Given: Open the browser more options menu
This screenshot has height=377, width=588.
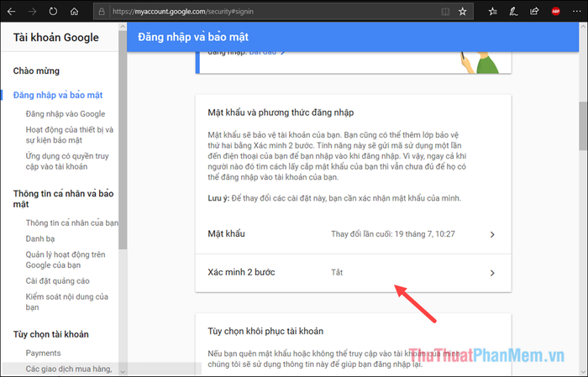Looking at the screenshot, I should (577, 12).
